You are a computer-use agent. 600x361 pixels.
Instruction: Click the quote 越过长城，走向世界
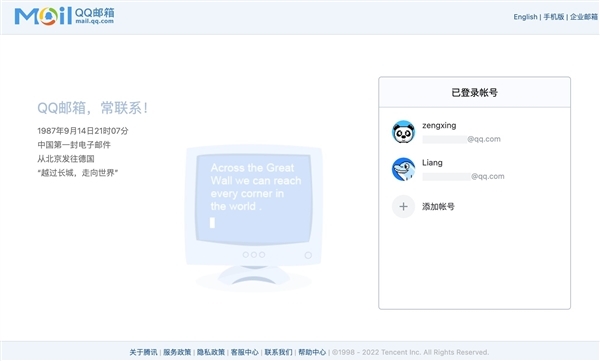(78, 173)
